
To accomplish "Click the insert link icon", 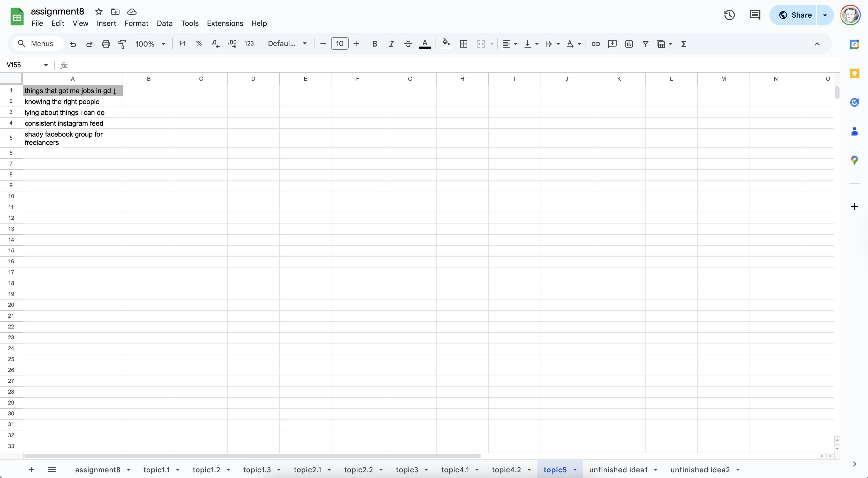I will tap(595, 44).
